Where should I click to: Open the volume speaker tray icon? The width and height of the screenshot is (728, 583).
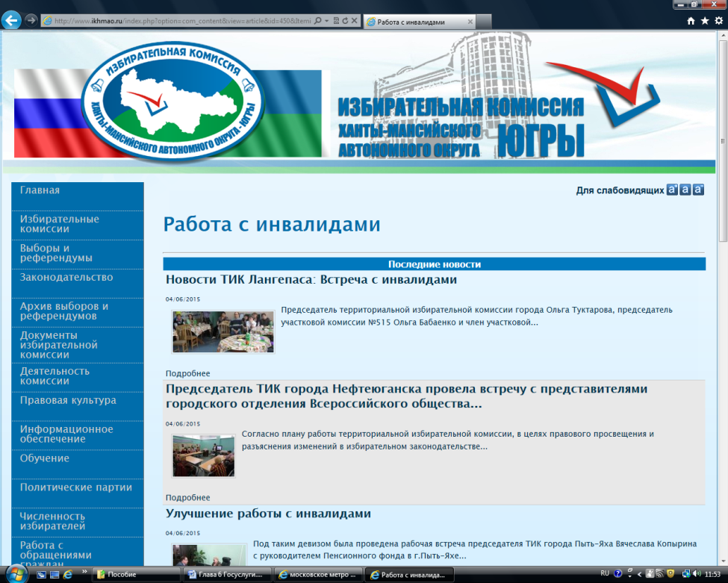[697, 574]
